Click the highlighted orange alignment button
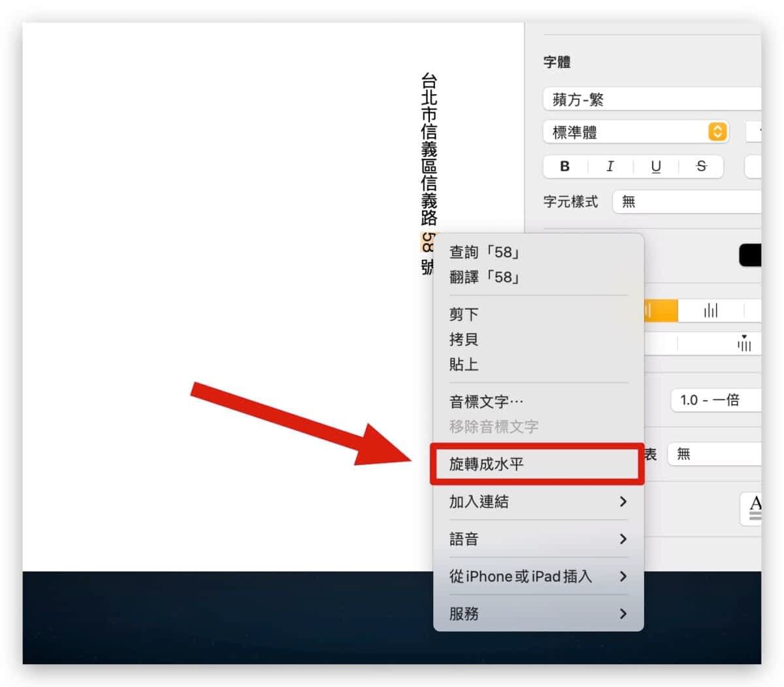This screenshot has width=784, height=687. (661, 310)
